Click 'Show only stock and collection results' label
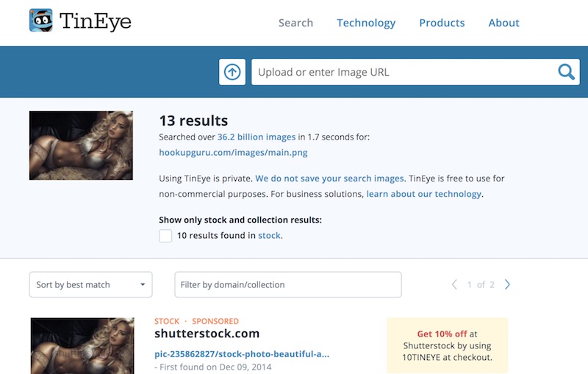 pos(240,220)
